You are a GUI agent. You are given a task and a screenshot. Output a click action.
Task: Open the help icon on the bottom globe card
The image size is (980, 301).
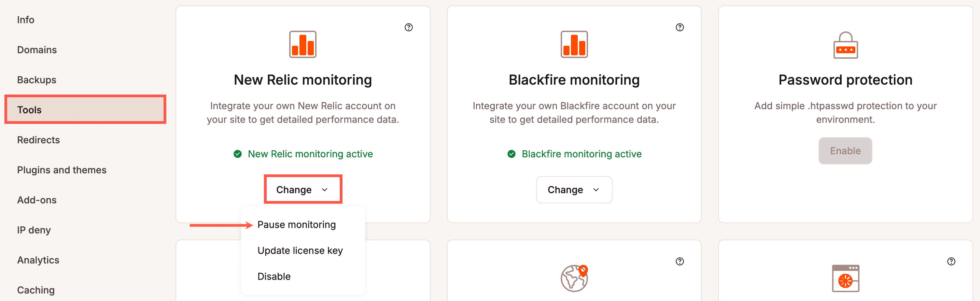tap(680, 261)
